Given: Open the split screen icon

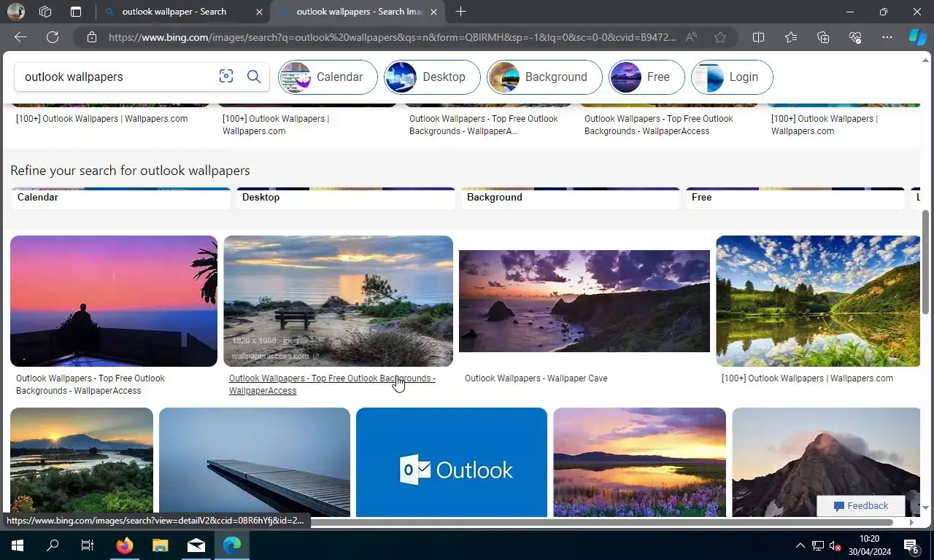Looking at the screenshot, I should pyautogui.click(x=758, y=37).
